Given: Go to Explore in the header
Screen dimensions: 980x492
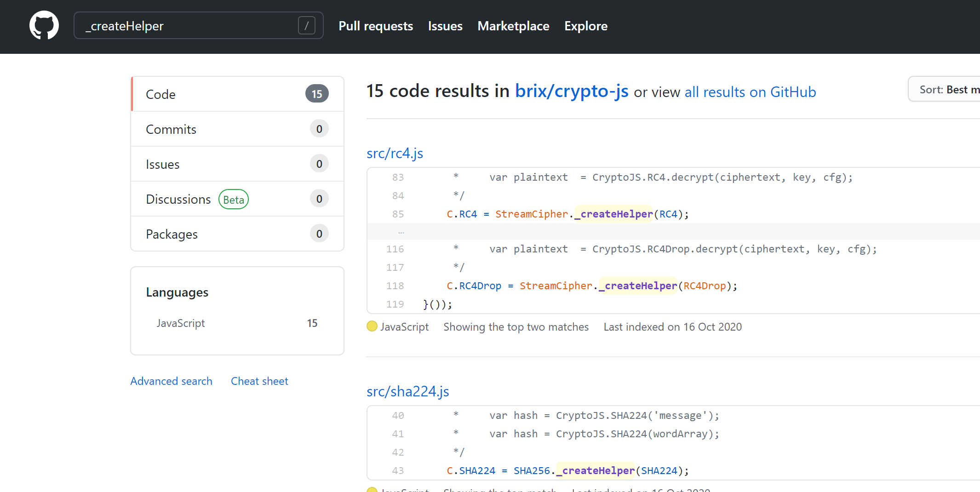Looking at the screenshot, I should coord(586,26).
